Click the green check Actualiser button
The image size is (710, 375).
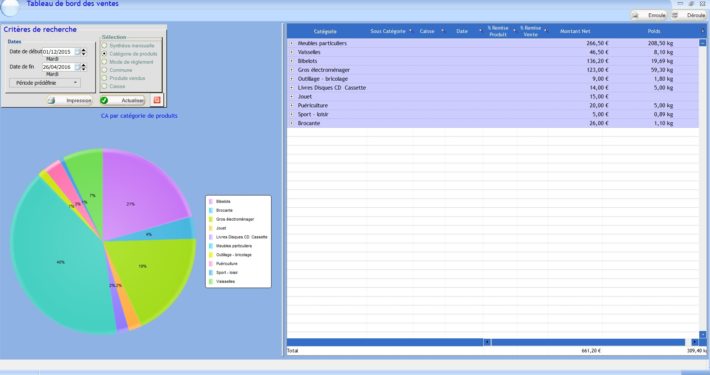(x=122, y=100)
